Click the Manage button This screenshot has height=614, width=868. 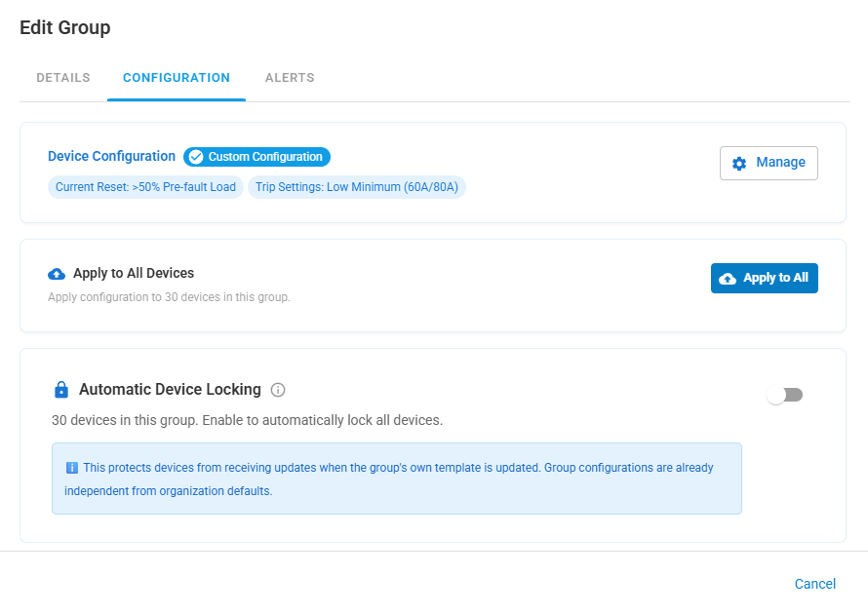coord(769,163)
